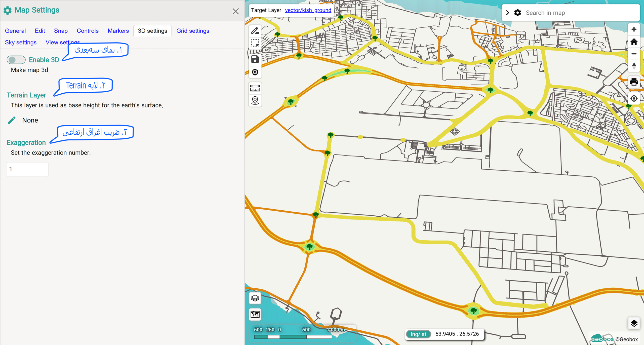Screen dimensions: 644x345
Task: Click the save map icon
Action: pos(255,59)
